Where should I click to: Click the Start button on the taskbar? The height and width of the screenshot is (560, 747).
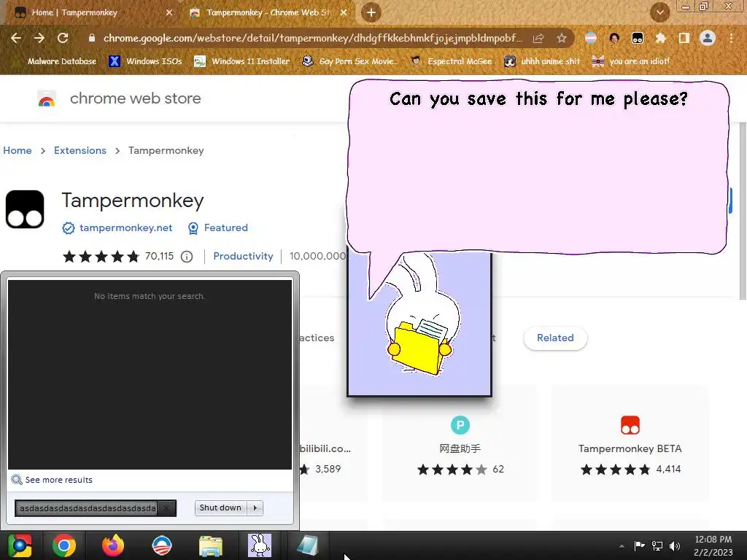(20, 545)
